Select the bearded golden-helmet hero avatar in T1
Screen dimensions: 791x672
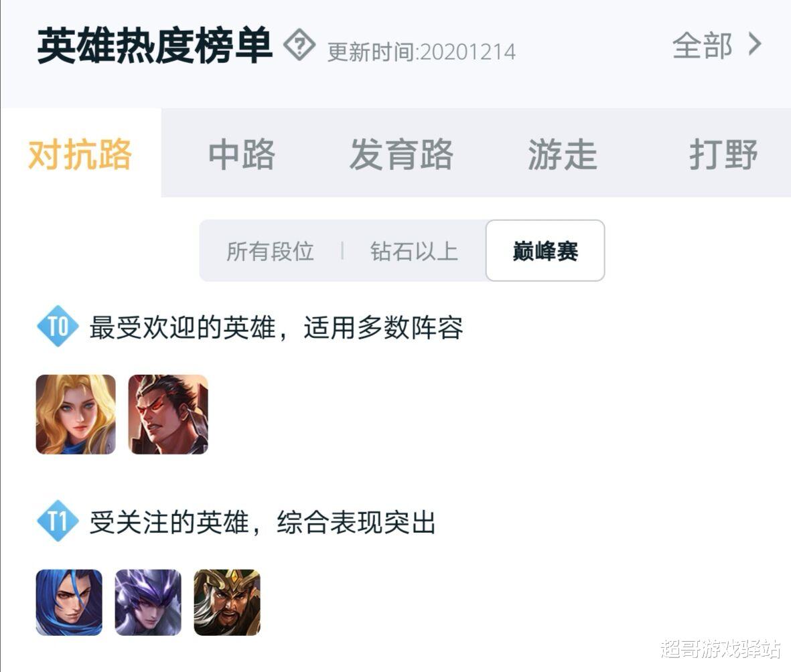point(227,602)
